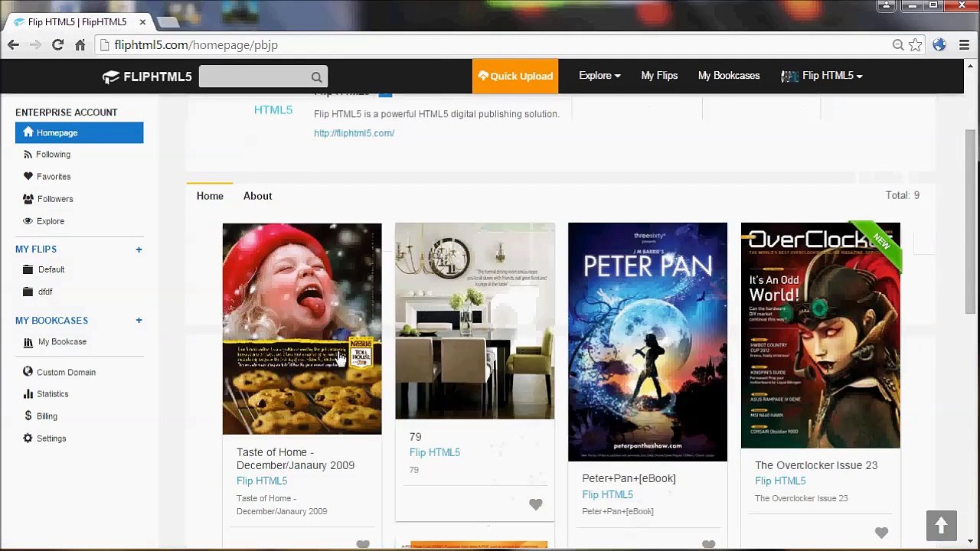The width and height of the screenshot is (980, 551).
Task: Click the Default folder icon
Action: coord(28,269)
